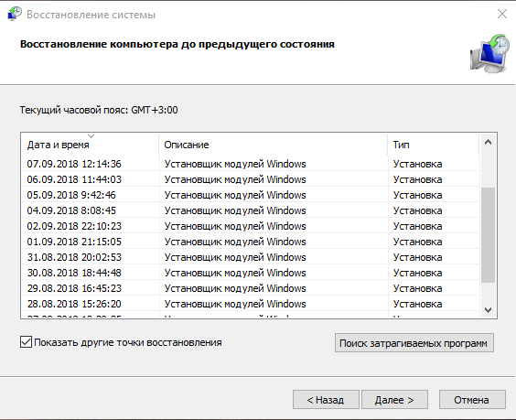Cancel with 'Отмена' button
Image resolution: width=516 pixels, height=420 pixels.
472,400
